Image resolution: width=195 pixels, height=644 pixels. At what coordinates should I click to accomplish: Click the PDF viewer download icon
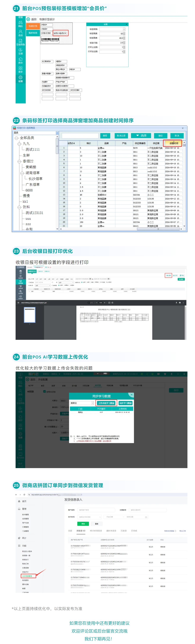(176, 303)
